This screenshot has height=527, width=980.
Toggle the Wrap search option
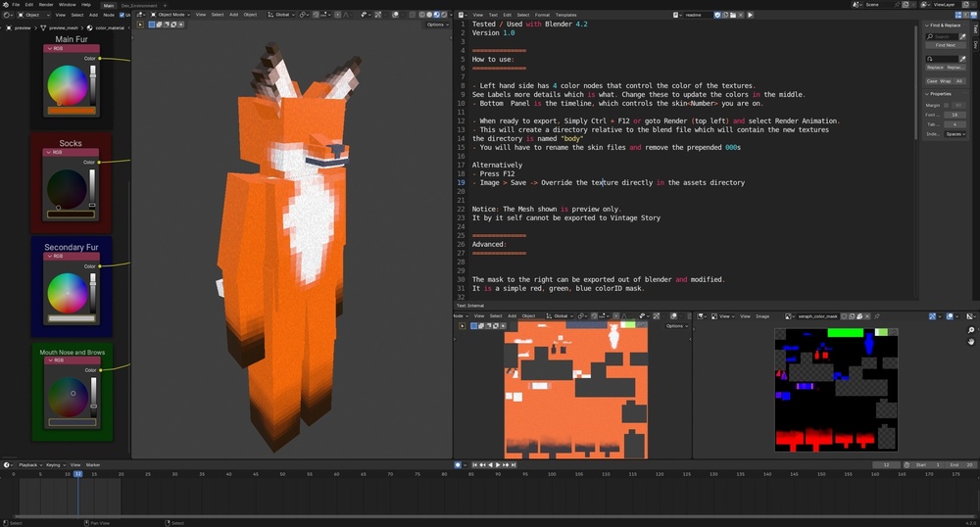[x=945, y=80]
